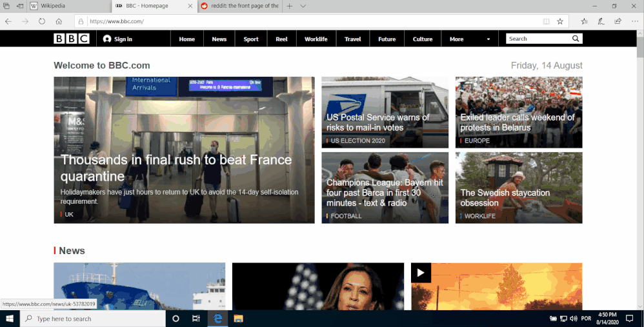The image size is (644, 327).
Task: Open File Explorer from taskbar
Action: (x=238, y=319)
